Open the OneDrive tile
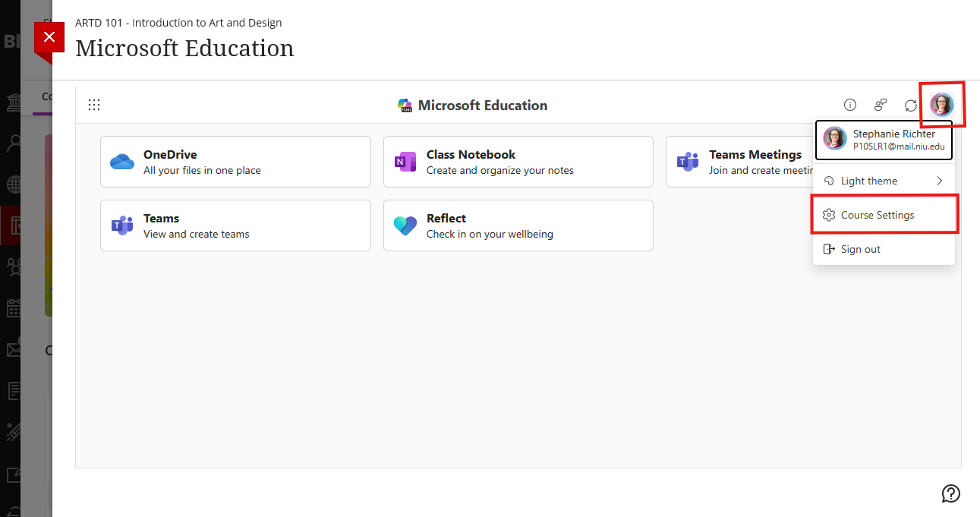980x517 pixels. 235,162
